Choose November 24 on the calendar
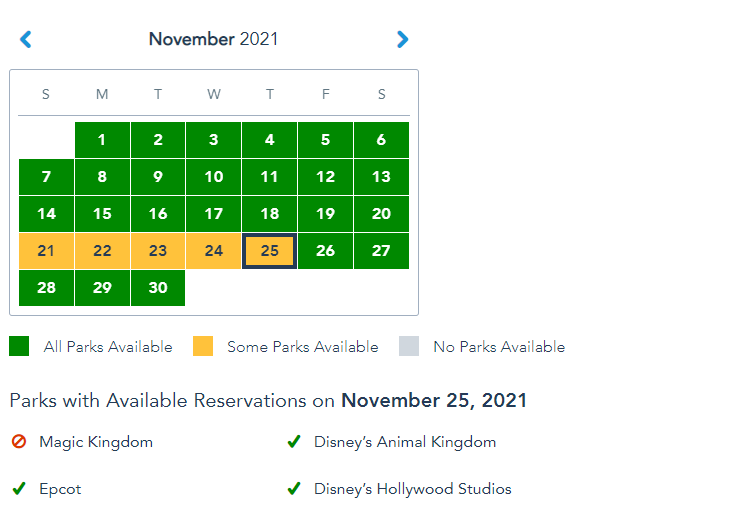Viewport: 748px width, 527px height. pyautogui.click(x=214, y=251)
